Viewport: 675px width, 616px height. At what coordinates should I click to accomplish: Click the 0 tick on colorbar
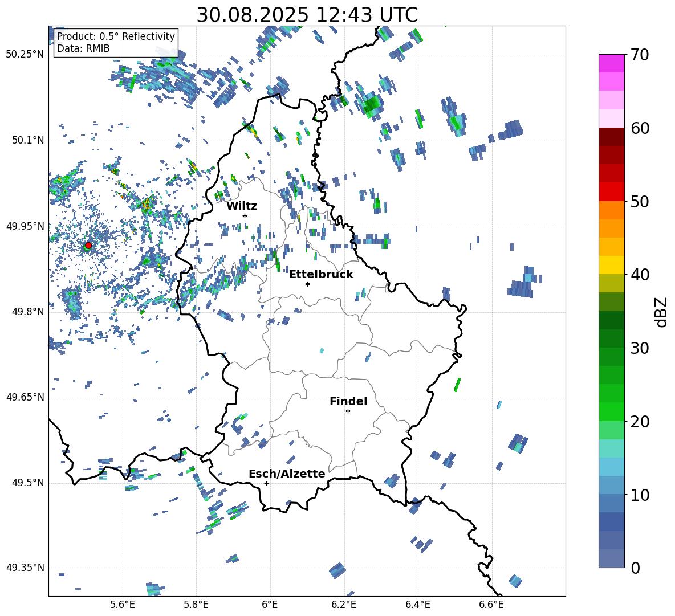(x=635, y=568)
